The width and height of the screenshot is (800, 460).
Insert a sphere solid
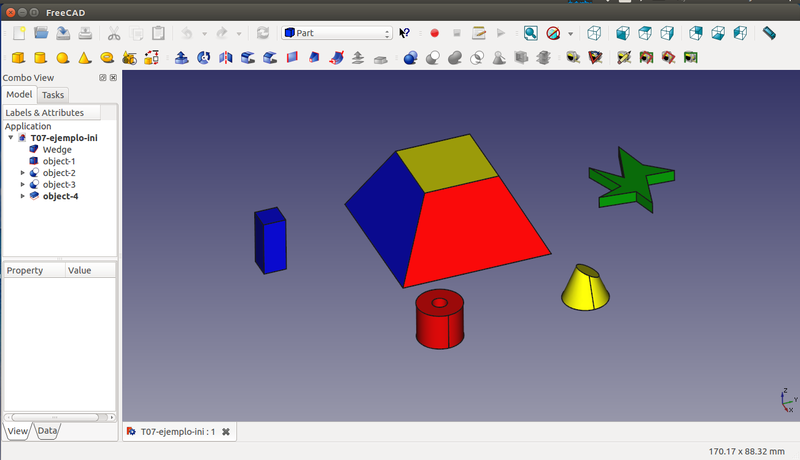(x=62, y=58)
